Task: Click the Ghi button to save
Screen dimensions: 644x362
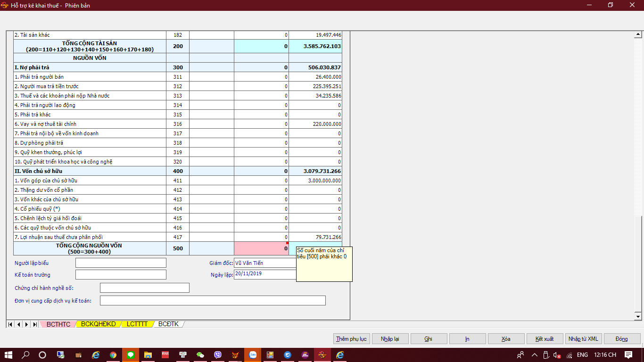Action: (x=429, y=339)
